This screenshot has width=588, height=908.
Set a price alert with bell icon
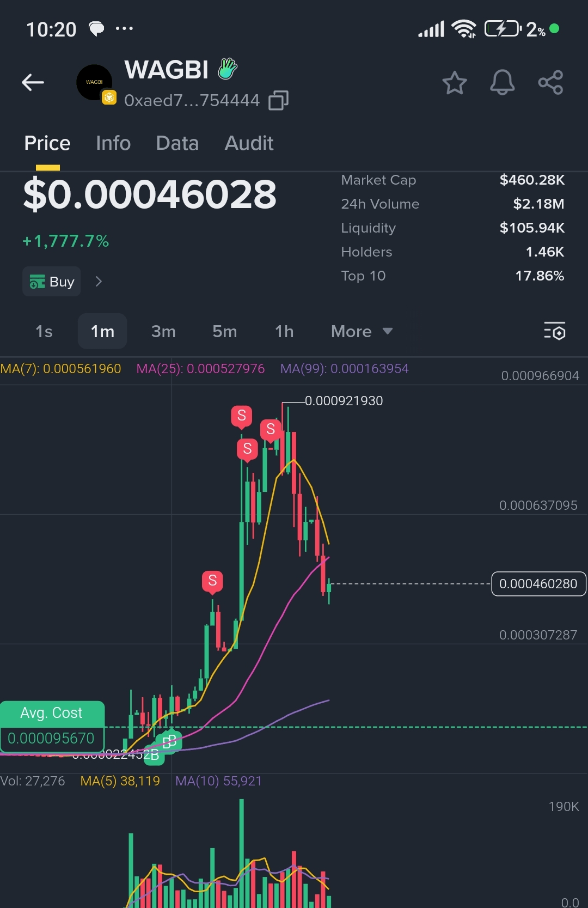(x=502, y=83)
